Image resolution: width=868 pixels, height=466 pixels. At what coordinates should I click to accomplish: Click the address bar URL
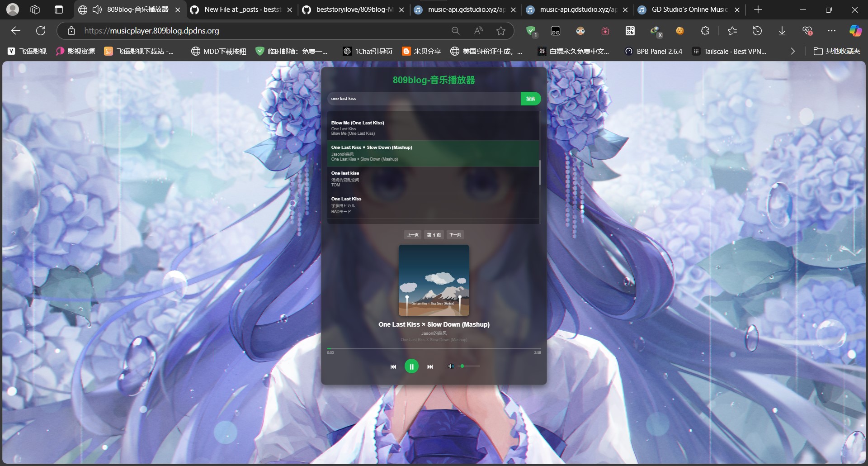[151, 31]
